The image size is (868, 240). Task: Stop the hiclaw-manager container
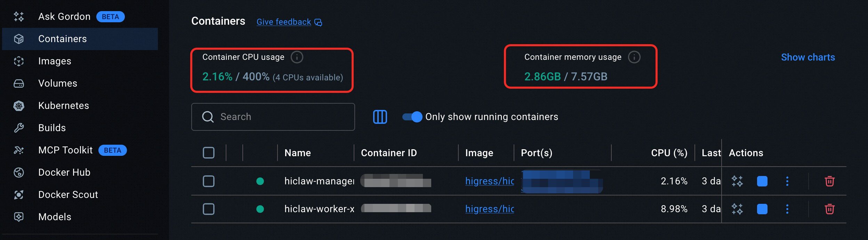click(762, 181)
